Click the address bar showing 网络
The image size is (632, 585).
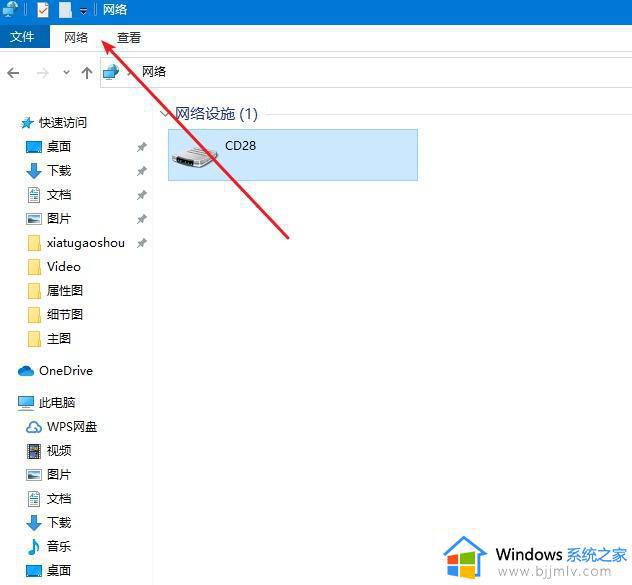(366, 72)
